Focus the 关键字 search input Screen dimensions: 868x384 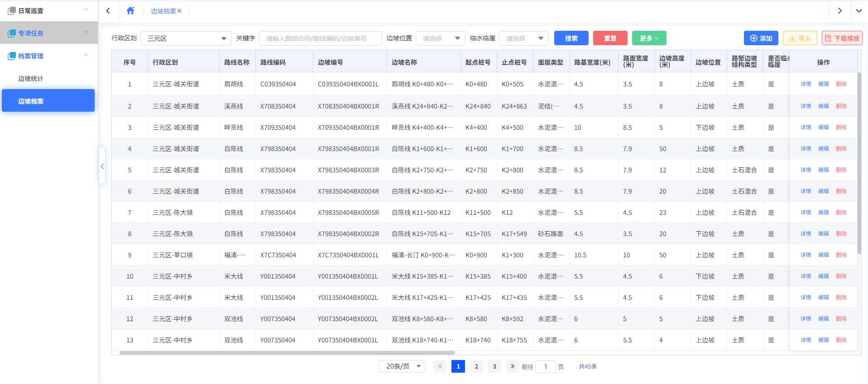321,38
